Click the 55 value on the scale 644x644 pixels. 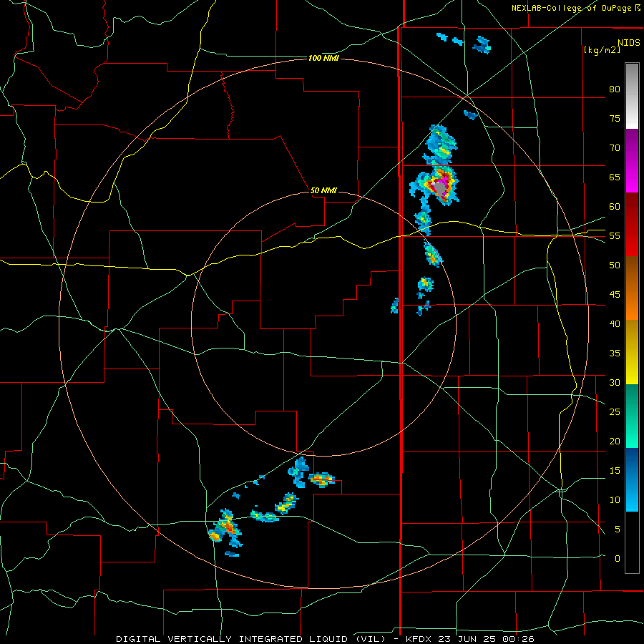615,235
